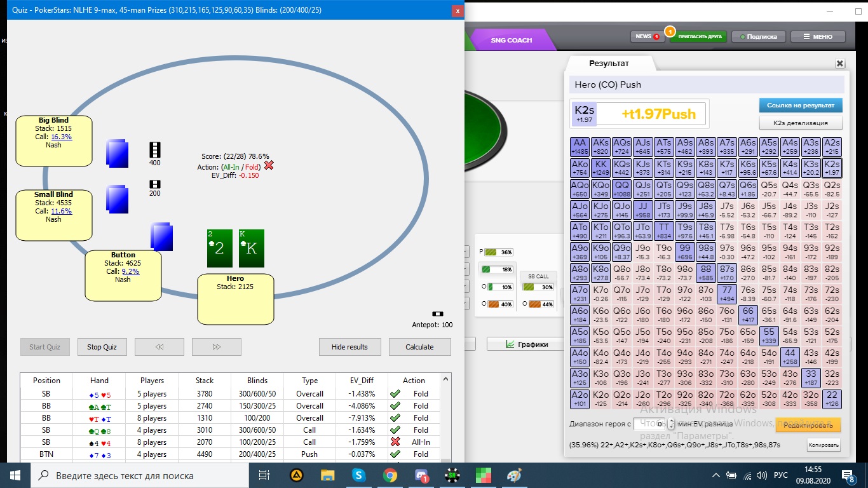The image size is (868, 488).
Task: Select the AA cell in hand matrix
Action: (580, 147)
